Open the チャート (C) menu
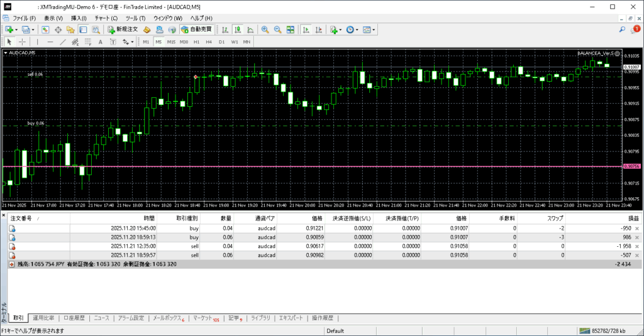Viewport: 644px width, 336px height. tap(106, 18)
